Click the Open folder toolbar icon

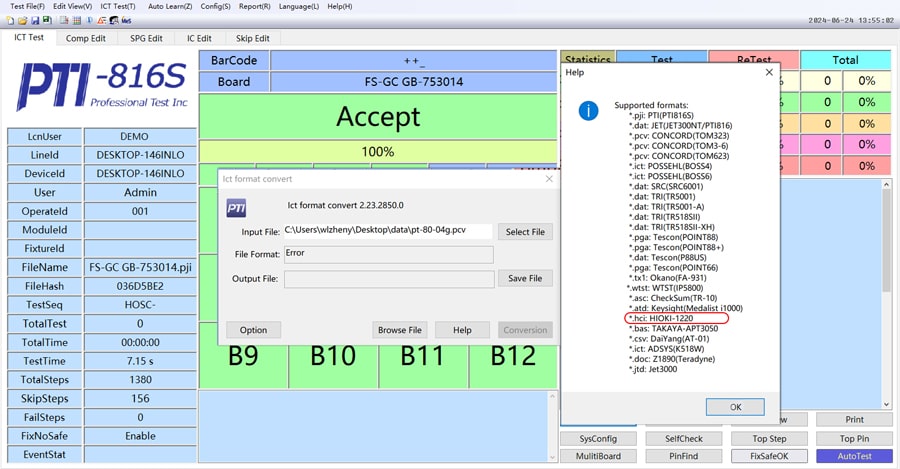(23, 20)
